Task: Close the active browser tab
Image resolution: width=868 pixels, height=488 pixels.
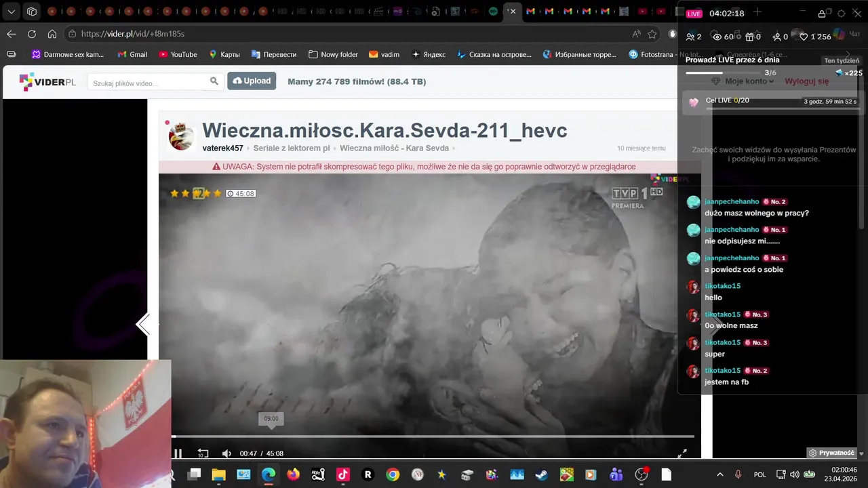Action: pyautogui.click(x=513, y=12)
